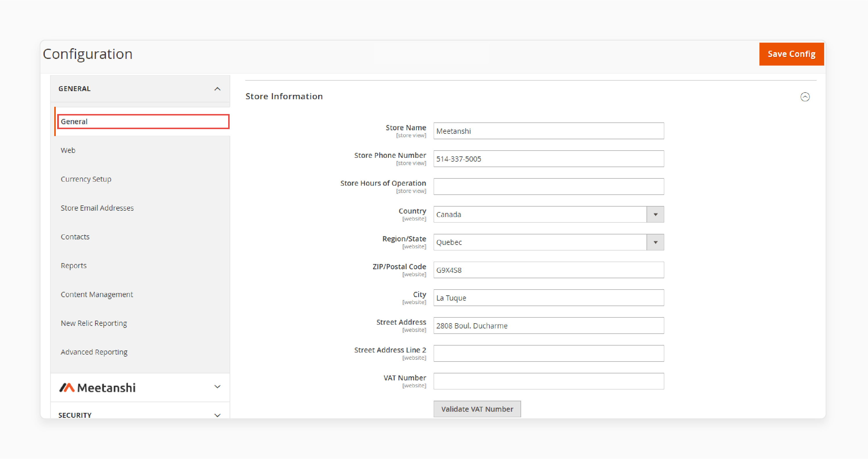Viewport: 868px width, 459px height.
Task: Click the Store Phone Number field
Action: (549, 159)
